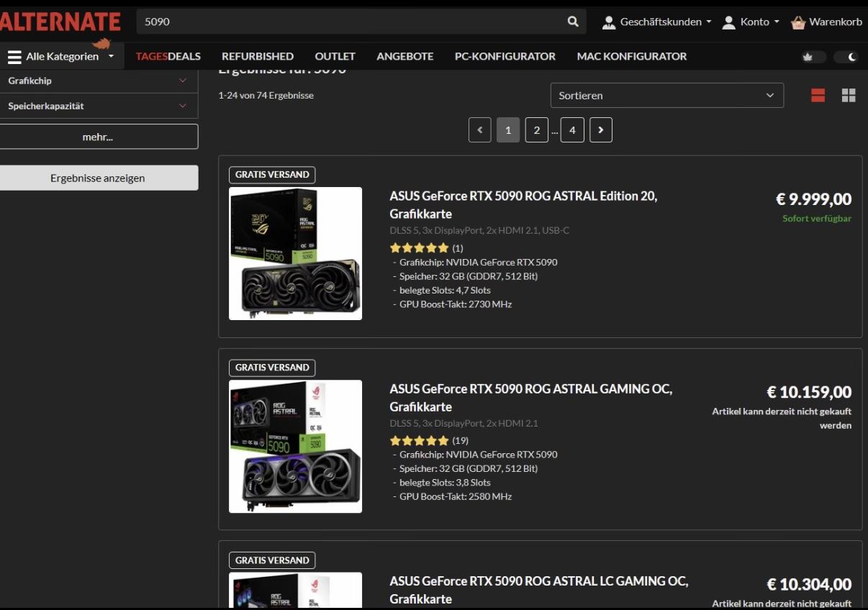Click the search magnifier icon

[573, 22]
